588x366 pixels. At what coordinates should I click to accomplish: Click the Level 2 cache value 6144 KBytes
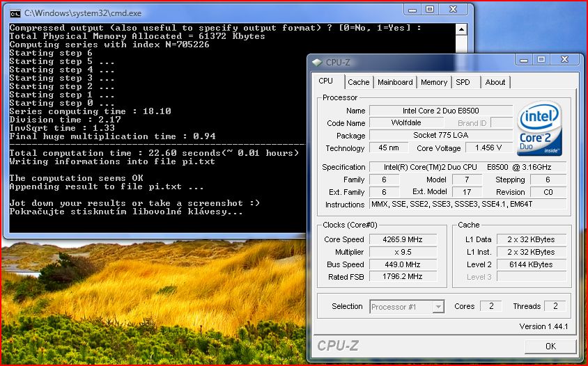(x=532, y=264)
